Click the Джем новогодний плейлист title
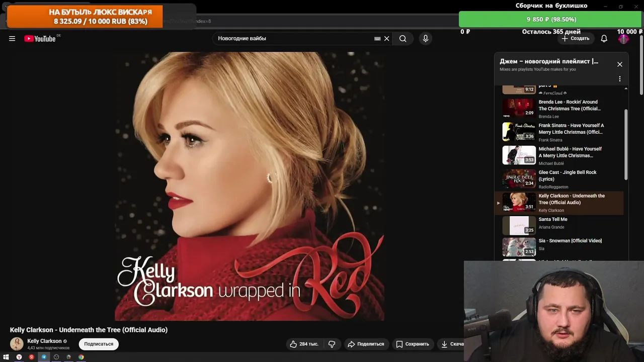Image resolution: width=644 pixels, height=362 pixels. [549, 61]
